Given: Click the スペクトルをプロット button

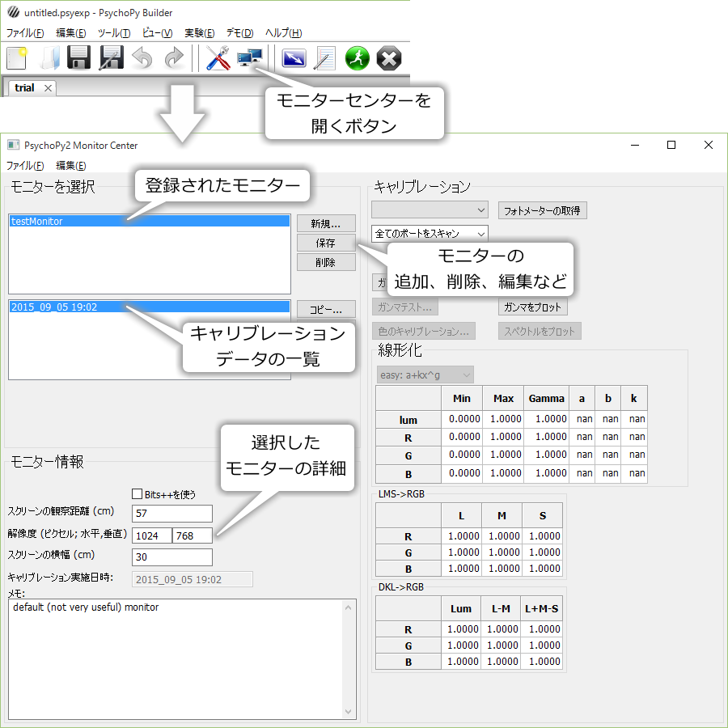Looking at the screenshot, I should (x=540, y=332).
